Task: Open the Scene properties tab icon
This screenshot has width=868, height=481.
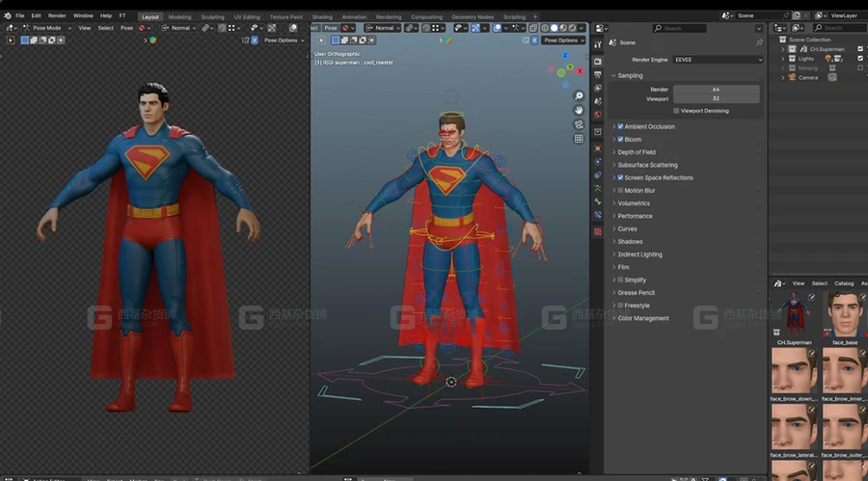Action: (x=598, y=101)
